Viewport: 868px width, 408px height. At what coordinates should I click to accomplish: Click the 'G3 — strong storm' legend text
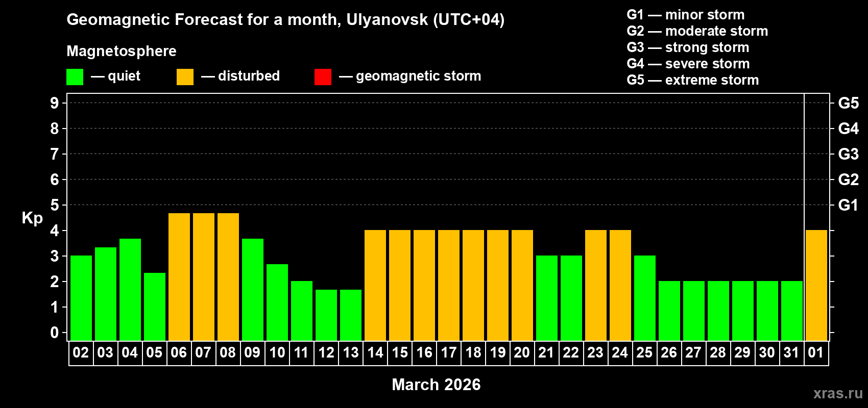pyautogui.click(x=688, y=47)
